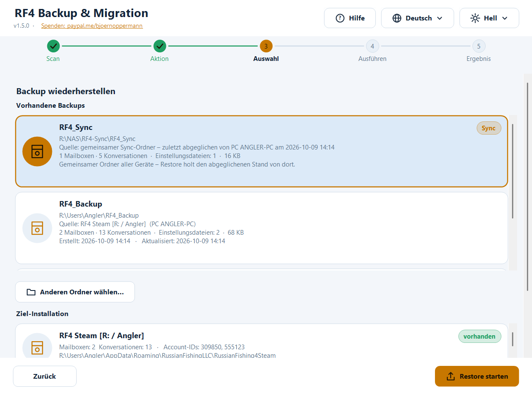Click the RF4_Backup archive box icon

point(37,228)
